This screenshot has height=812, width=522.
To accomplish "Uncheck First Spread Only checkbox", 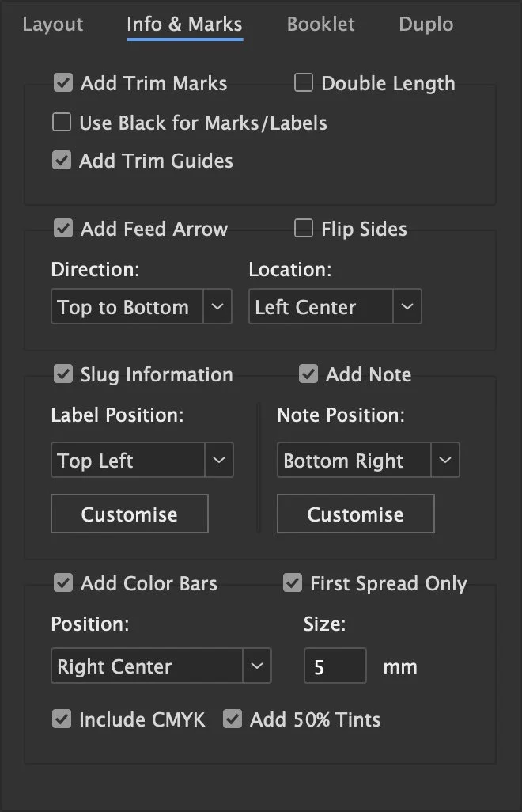I will click(293, 583).
